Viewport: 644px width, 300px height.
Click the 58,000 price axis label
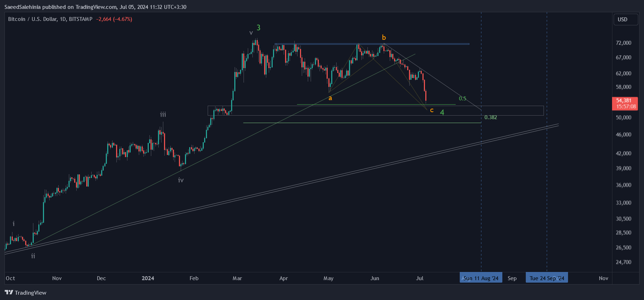[623, 87]
